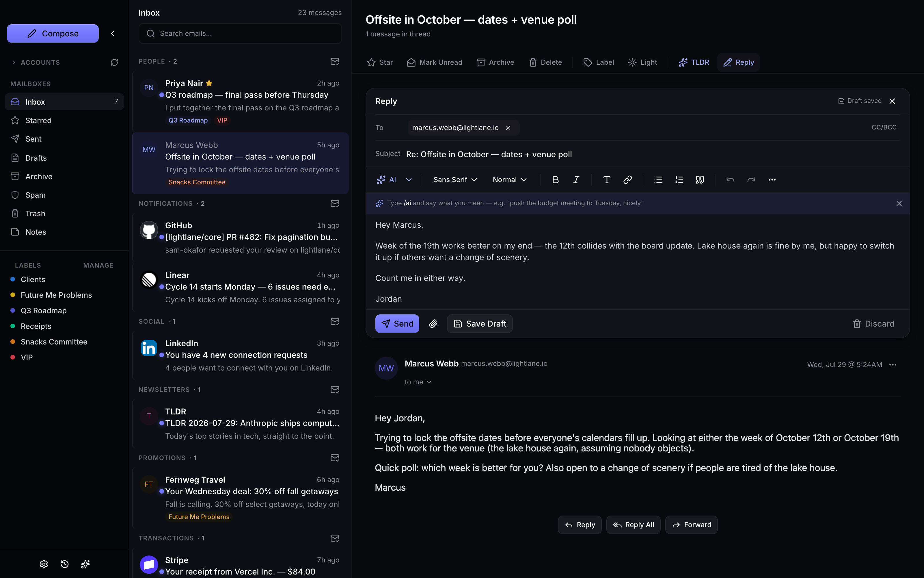Refresh accounts with the sync icon
This screenshot has height=578, width=924.
coord(114,62)
